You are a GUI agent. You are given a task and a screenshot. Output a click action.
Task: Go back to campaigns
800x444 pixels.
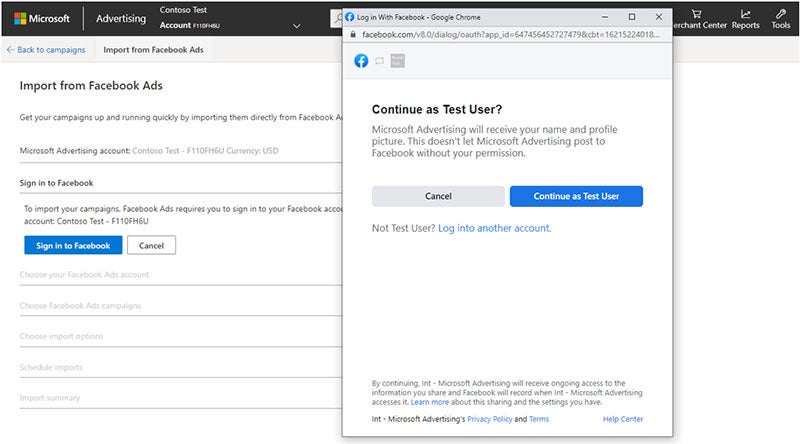[46, 50]
